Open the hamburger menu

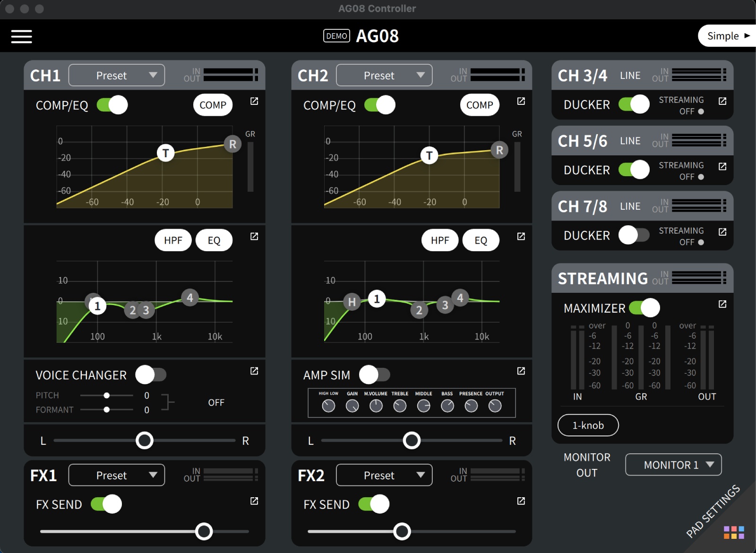click(21, 36)
